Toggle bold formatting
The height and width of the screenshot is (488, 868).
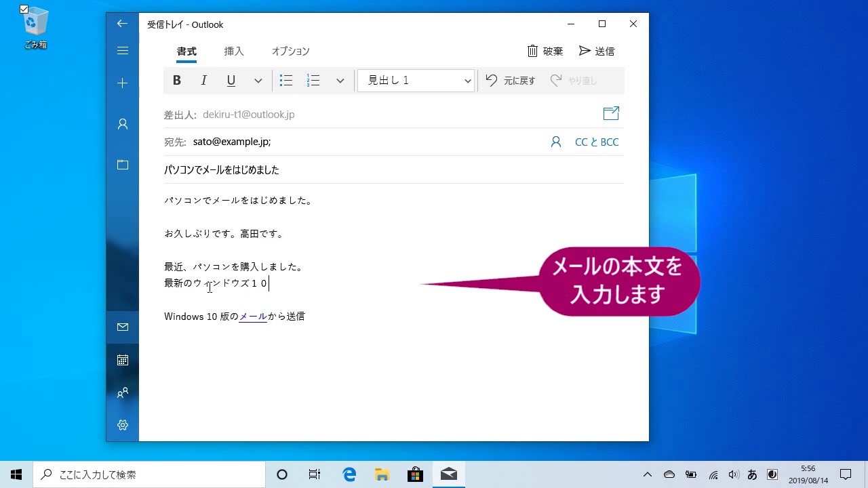177,81
